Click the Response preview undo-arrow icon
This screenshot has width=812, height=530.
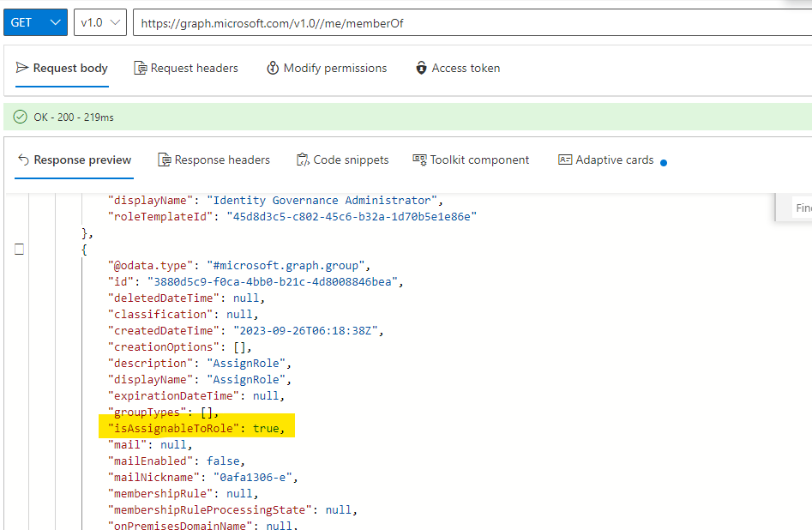tap(23, 160)
